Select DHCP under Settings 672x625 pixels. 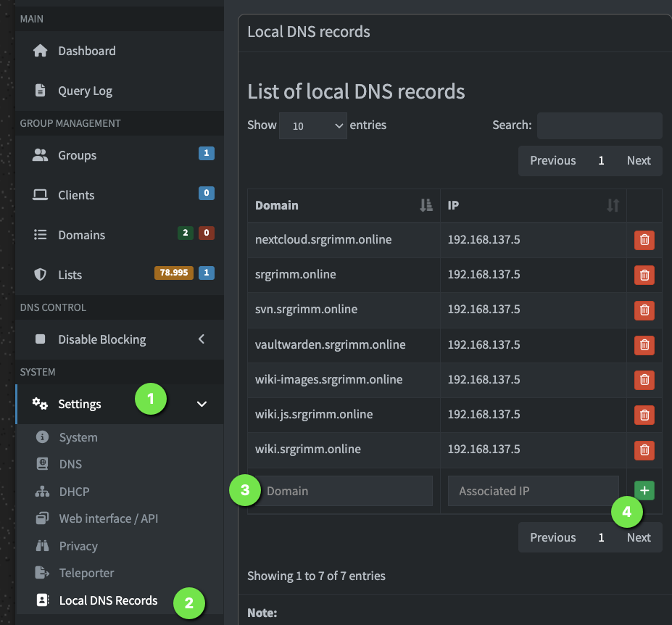click(74, 492)
